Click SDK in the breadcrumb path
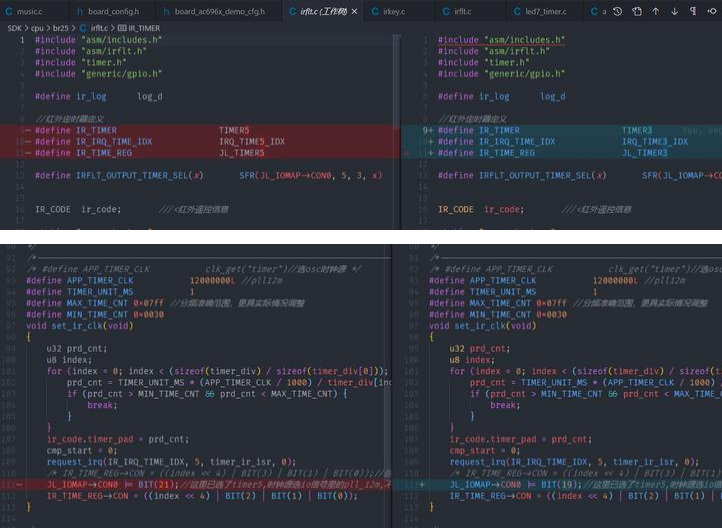This screenshot has height=528, width=722. point(14,28)
